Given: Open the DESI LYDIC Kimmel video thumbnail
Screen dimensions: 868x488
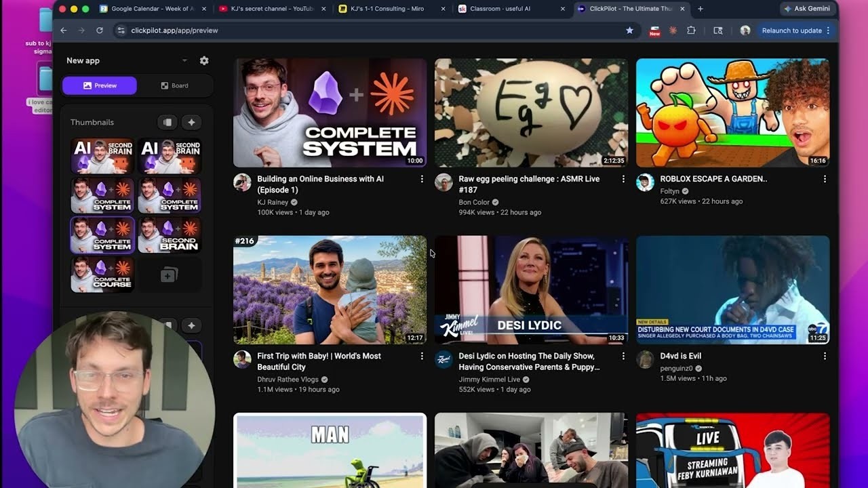Looking at the screenshot, I should click(x=531, y=290).
